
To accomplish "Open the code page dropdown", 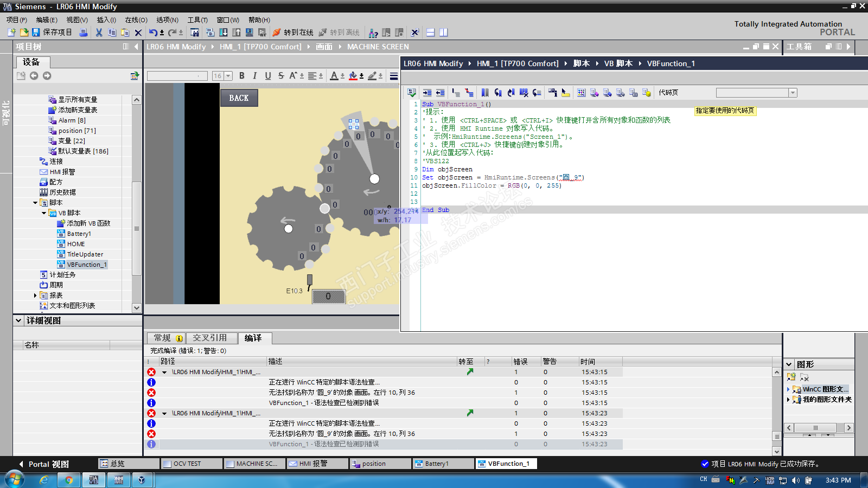I will tap(793, 93).
